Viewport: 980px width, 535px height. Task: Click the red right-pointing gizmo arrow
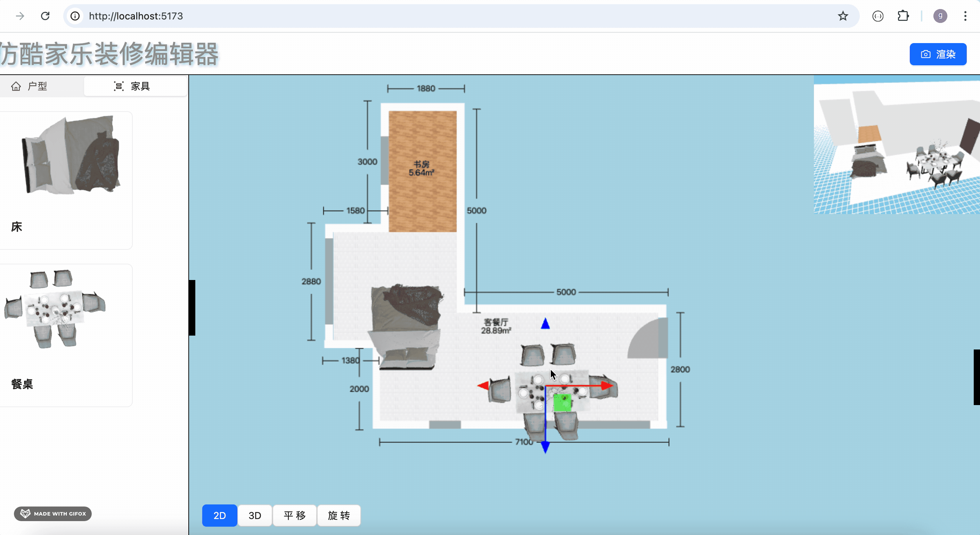(607, 386)
